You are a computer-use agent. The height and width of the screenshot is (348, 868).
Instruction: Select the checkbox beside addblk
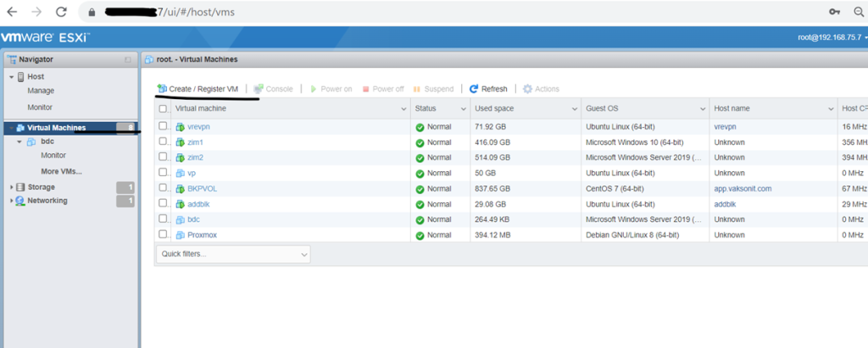click(164, 204)
